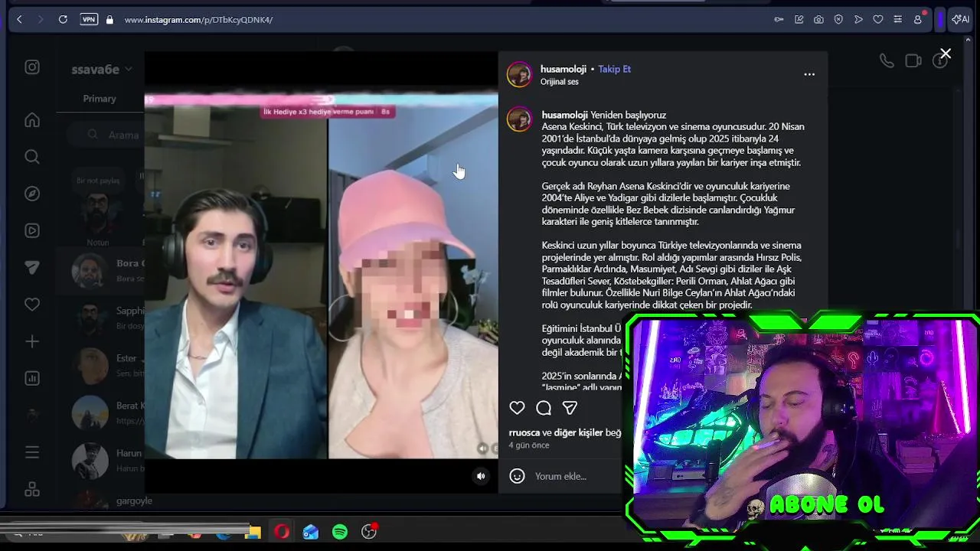The width and height of the screenshot is (980, 551).
Task: Take an Opera snapshot with camera icon
Action: pos(818,19)
